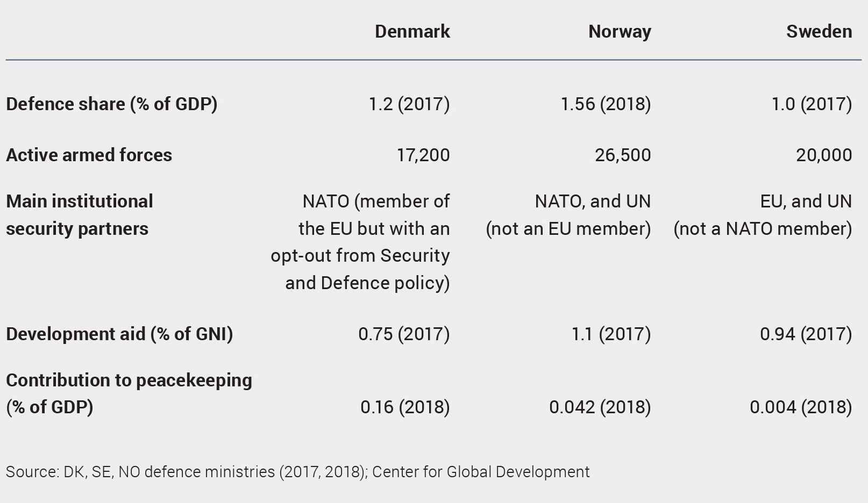Click Norway's peacekeeping value 0.042 (2018)
This screenshot has width=868, height=503.
pyautogui.click(x=600, y=407)
